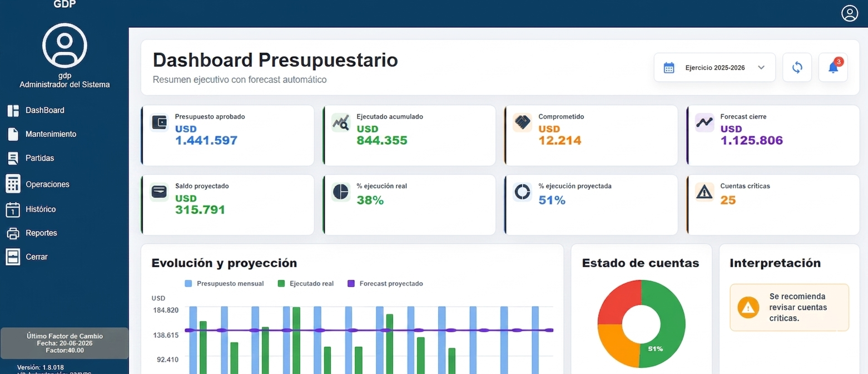Click the Dashboard Presupuestario heading
This screenshot has width=868, height=374.
point(275,60)
